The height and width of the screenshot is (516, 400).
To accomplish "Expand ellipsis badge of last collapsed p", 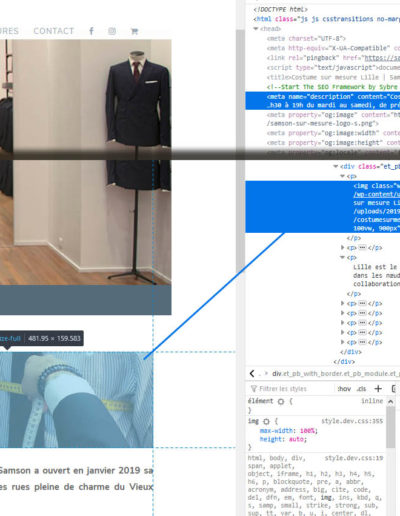I will click(x=362, y=342).
